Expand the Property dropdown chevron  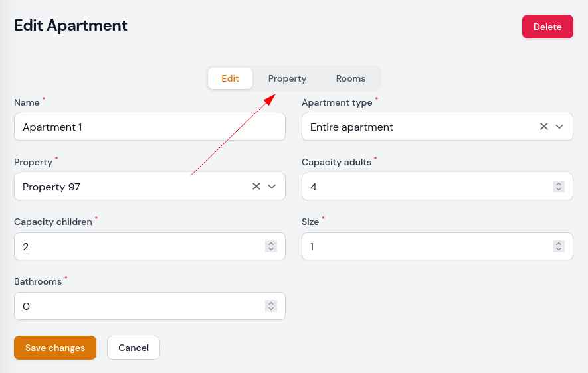272,186
